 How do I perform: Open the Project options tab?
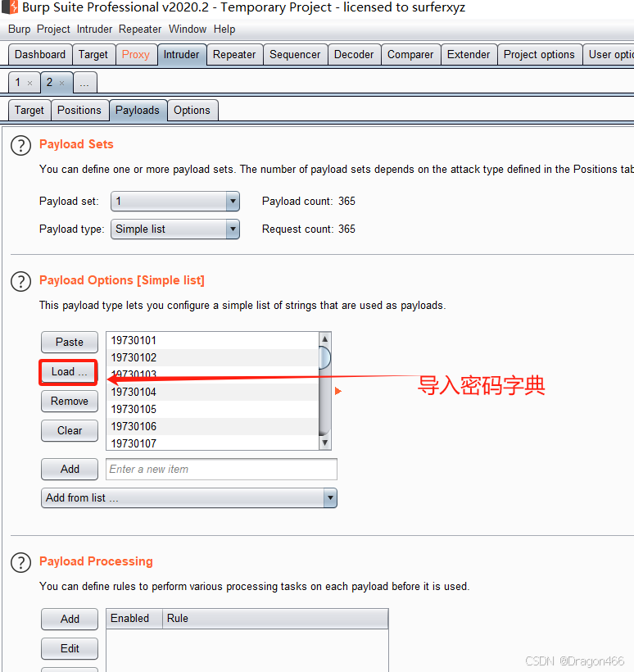[539, 54]
